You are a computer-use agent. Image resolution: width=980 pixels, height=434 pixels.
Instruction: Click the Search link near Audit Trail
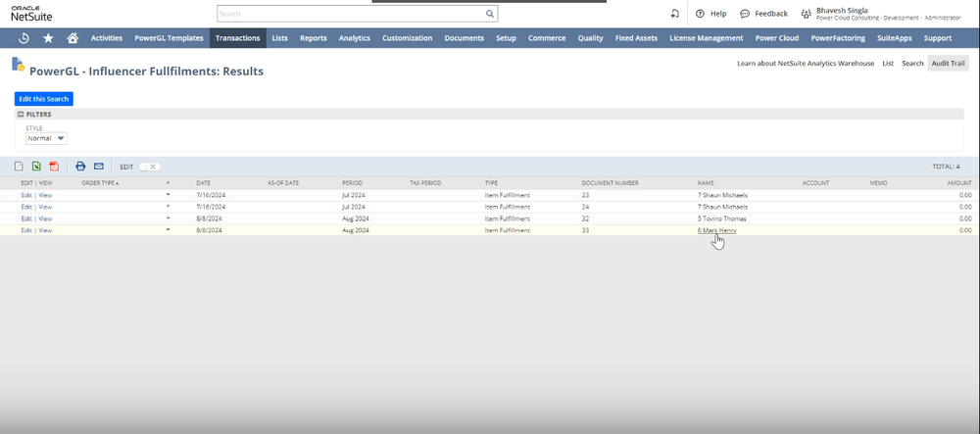[x=911, y=63]
